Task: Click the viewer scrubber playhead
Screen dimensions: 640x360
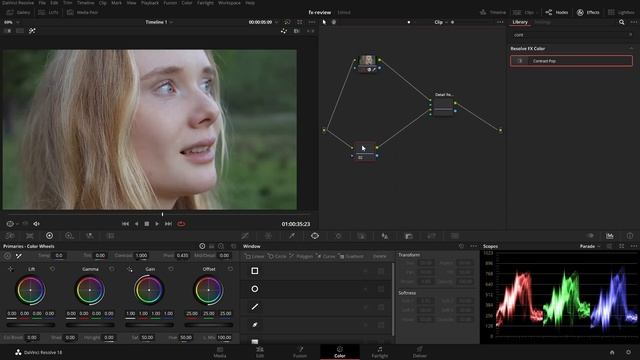Action: pos(162,214)
